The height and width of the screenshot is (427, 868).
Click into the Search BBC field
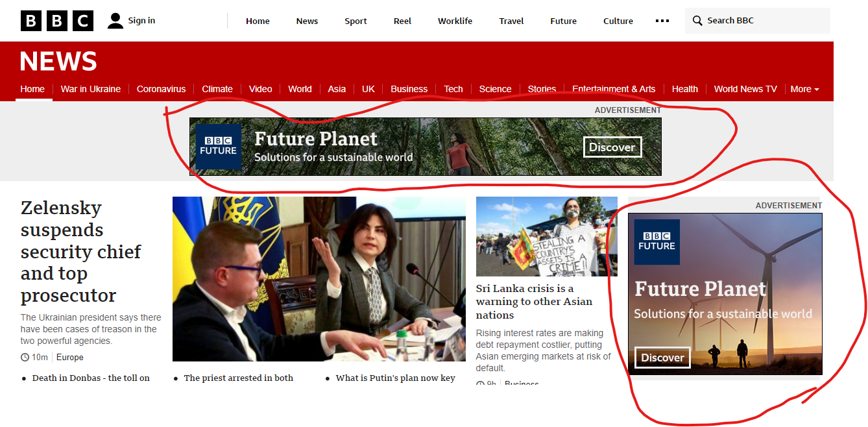coord(758,21)
